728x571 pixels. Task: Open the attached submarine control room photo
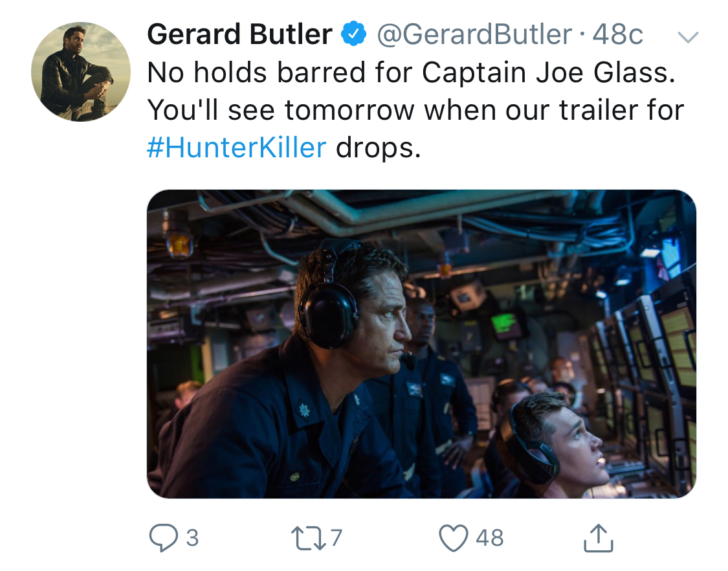(421, 344)
